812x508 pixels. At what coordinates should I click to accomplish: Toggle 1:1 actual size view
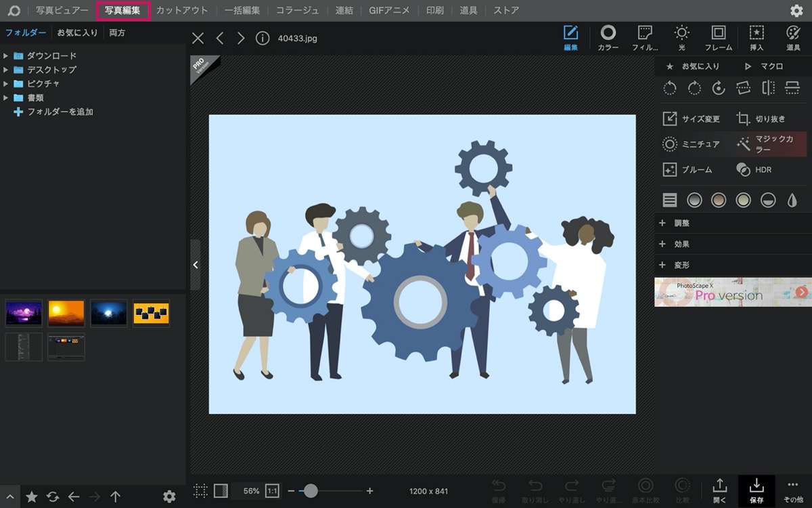[272, 490]
